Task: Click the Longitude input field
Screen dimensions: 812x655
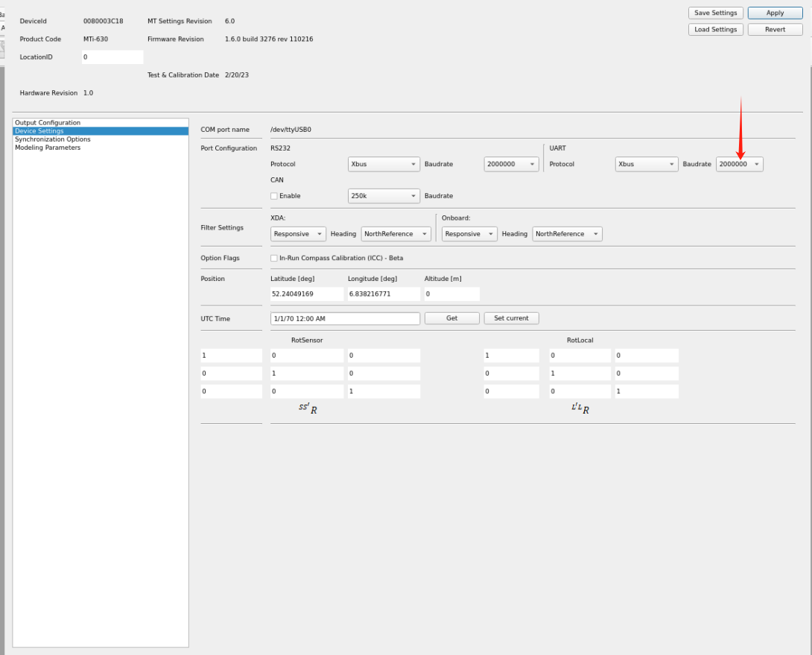Action: (384, 294)
